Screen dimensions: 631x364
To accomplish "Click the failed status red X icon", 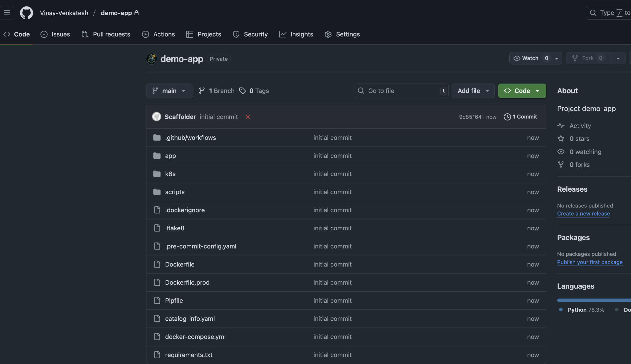I will [x=248, y=117].
